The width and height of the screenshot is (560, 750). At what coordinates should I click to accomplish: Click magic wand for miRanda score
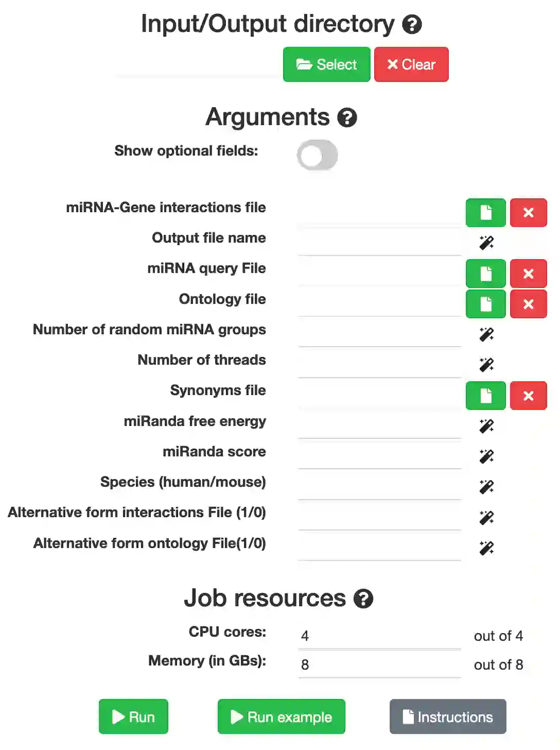(486, 456)
